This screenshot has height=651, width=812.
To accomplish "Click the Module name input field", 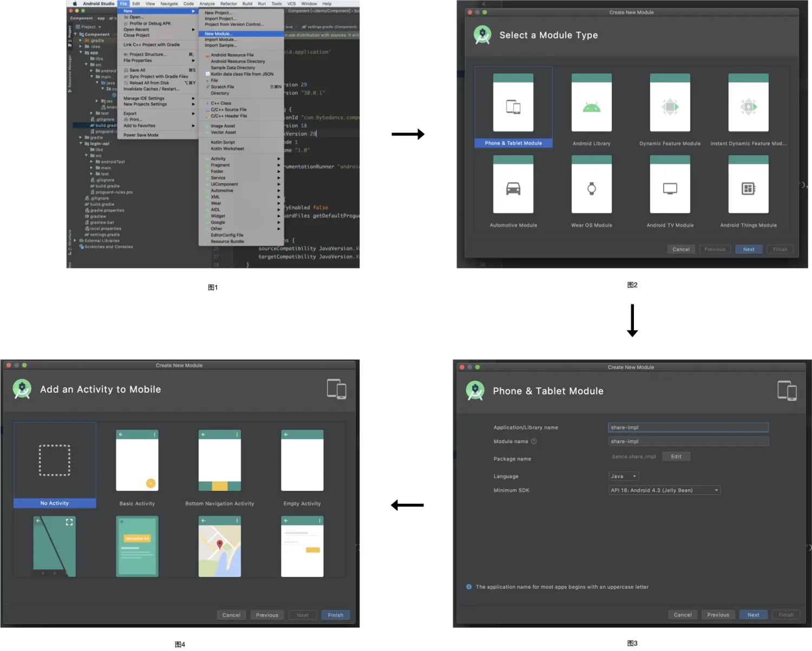I will coord(688,442).
